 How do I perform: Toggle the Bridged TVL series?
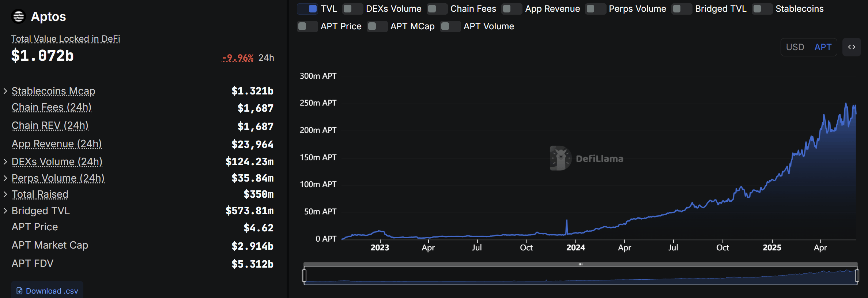click(x=682, y=9)
